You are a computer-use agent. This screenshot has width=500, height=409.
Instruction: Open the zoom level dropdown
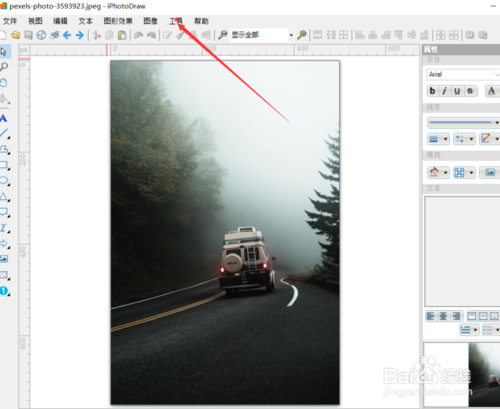(x=291, y=35)
